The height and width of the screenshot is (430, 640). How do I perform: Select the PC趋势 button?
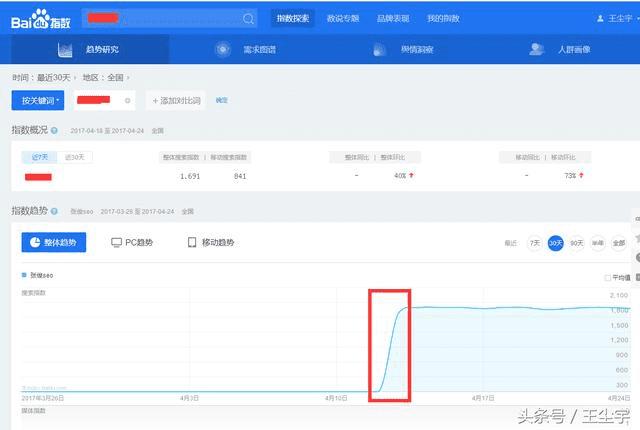pyautogui.click(x=132, y=243)
